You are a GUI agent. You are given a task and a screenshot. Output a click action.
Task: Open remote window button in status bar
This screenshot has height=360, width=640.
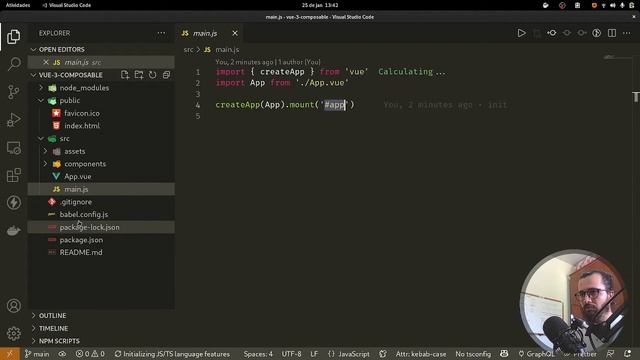pyautogui.click(x=9, y=354)
